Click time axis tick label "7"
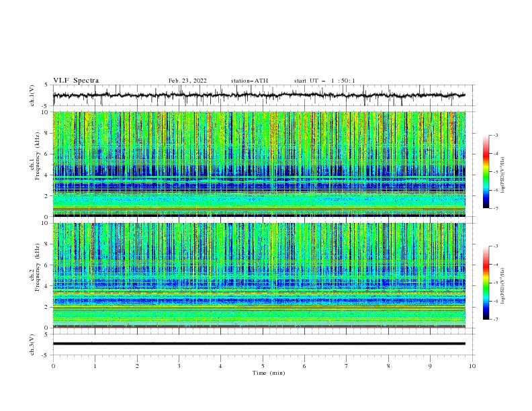The image size is (532, 411). (x=347, y=366)
